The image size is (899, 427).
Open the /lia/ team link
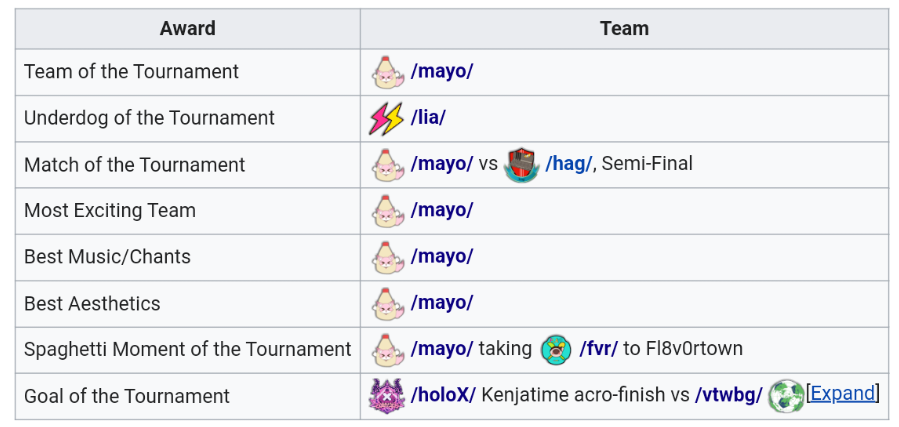(428, 118)
